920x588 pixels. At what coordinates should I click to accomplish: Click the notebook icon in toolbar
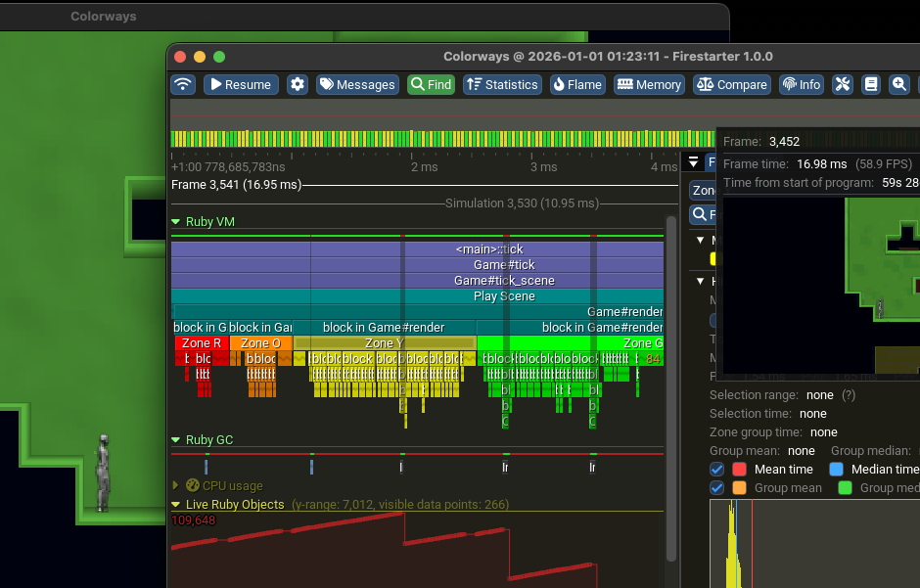[x=870, y=85]
